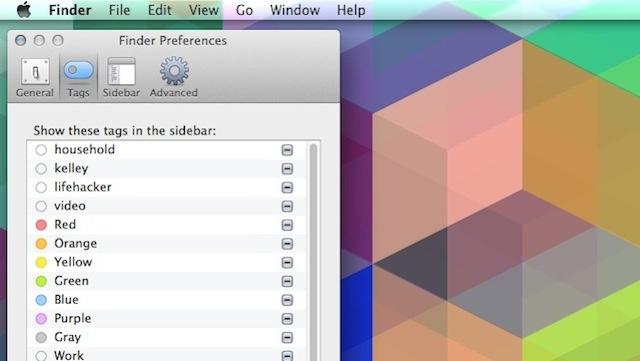Open the General preferences pane
This screenshot has width=640, height=361.
[35, 78]
